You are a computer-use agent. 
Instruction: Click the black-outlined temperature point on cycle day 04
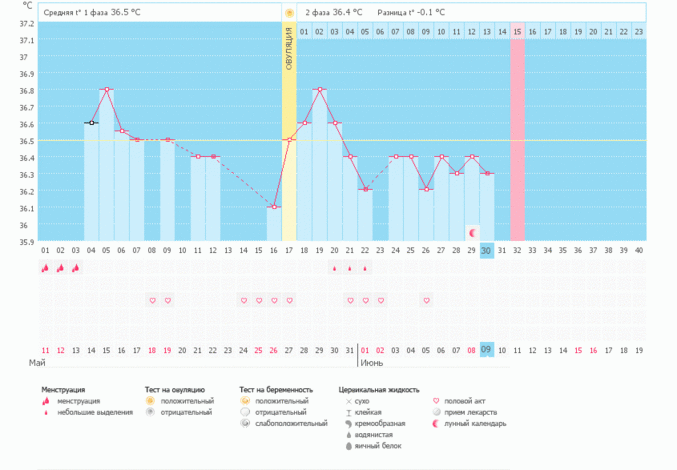coord(91,123)
